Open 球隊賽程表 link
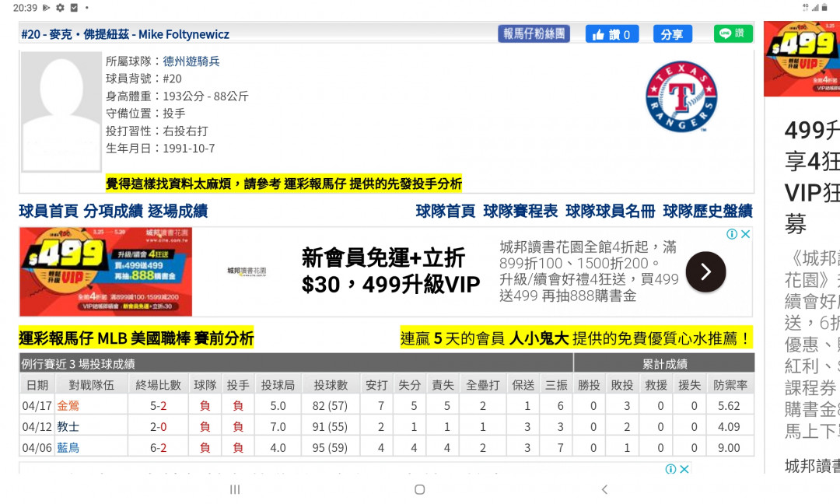840x504 pixels. (x=520, y=211)
